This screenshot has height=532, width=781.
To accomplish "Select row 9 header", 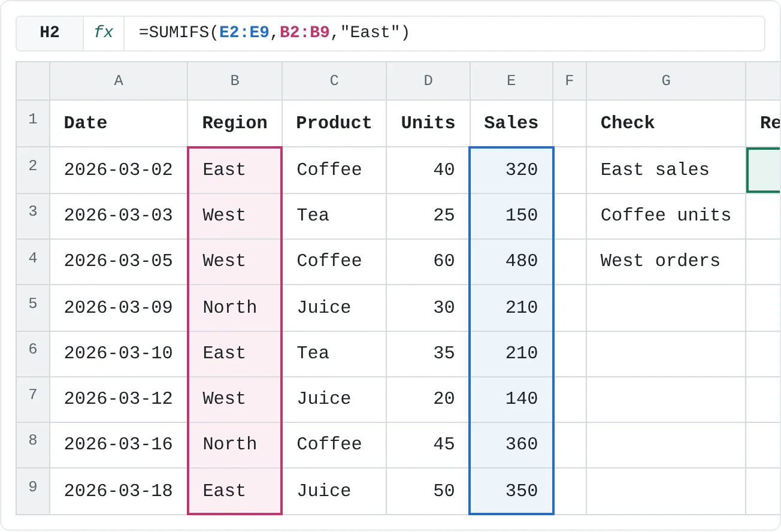I will tap(33, 491).
